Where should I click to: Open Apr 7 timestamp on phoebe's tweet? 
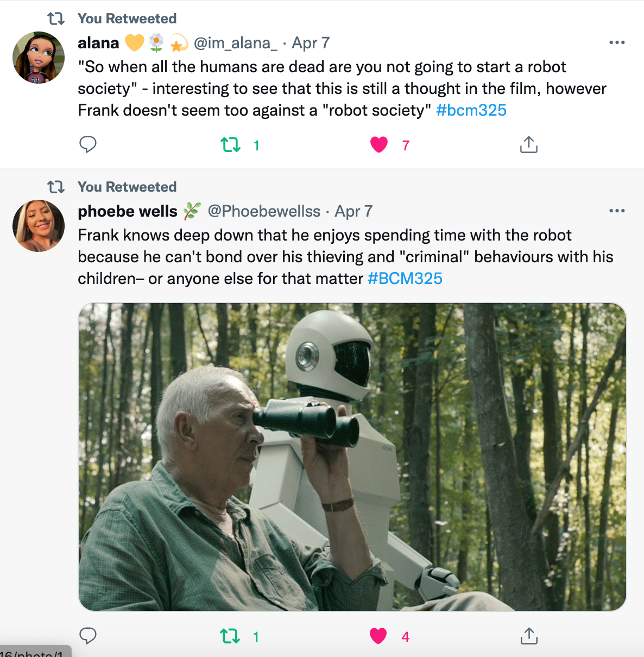point(353,211)
